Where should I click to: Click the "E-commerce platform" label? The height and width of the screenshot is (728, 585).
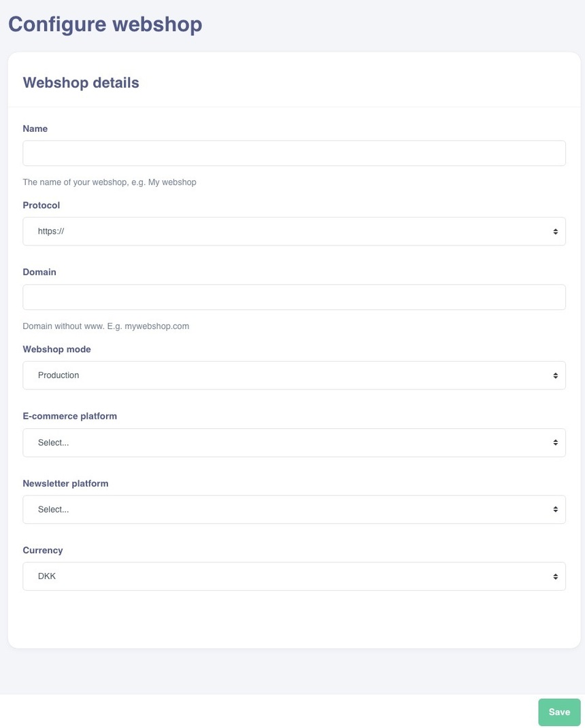[70, 417]
